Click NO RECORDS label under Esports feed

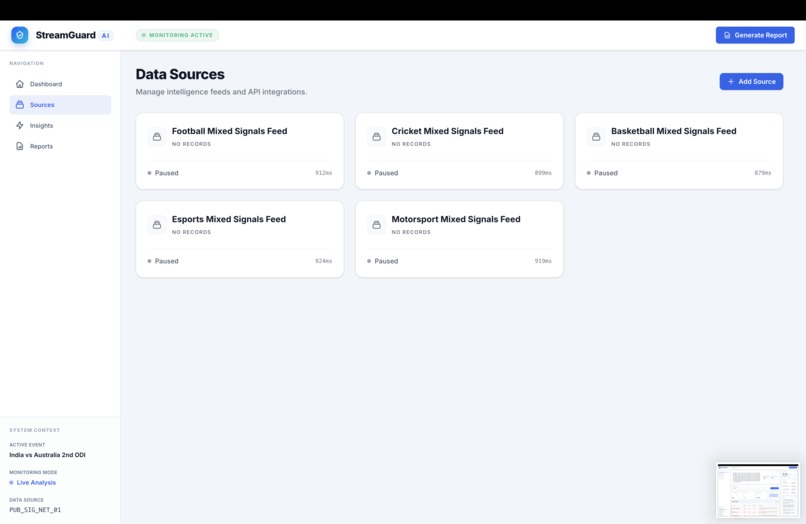[x=191, y=232]
